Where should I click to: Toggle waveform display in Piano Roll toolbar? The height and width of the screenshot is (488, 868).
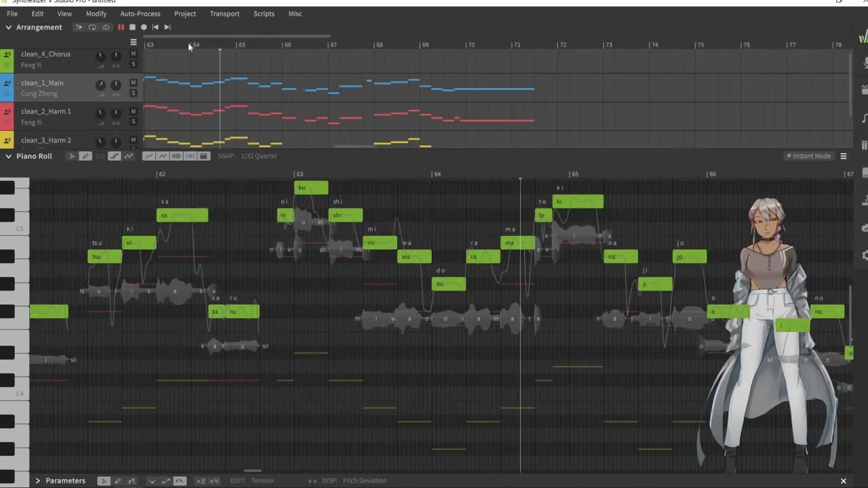(176, 156)
